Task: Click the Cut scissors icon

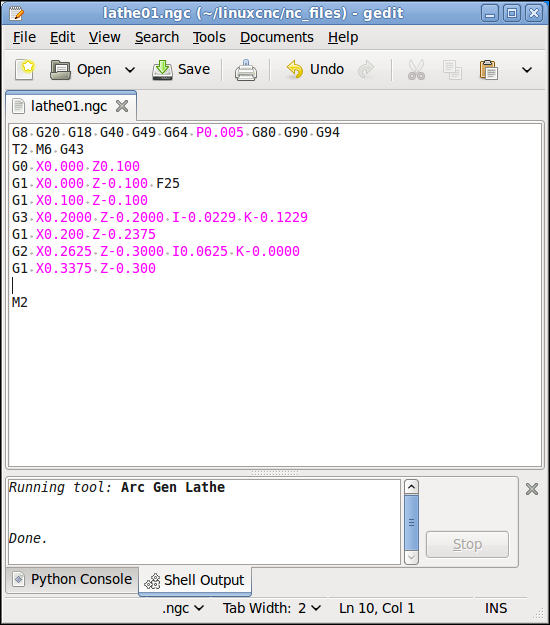Action: point(416,70)
